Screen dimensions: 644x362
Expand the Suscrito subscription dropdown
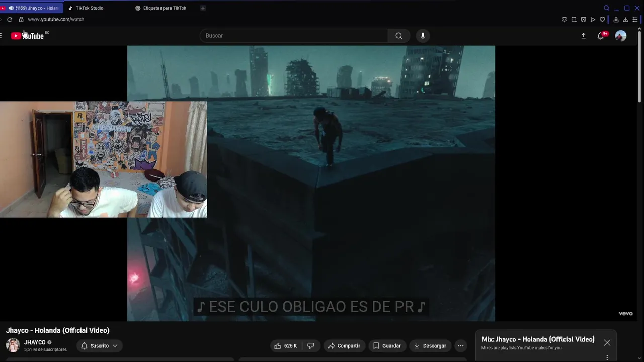pyautogui.click(x=99, y=346)
